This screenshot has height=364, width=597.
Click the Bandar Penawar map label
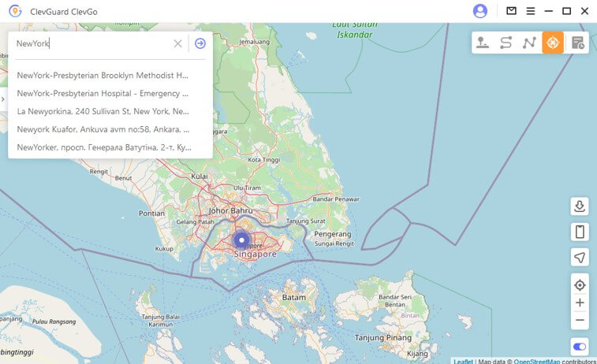click(336, 199)
